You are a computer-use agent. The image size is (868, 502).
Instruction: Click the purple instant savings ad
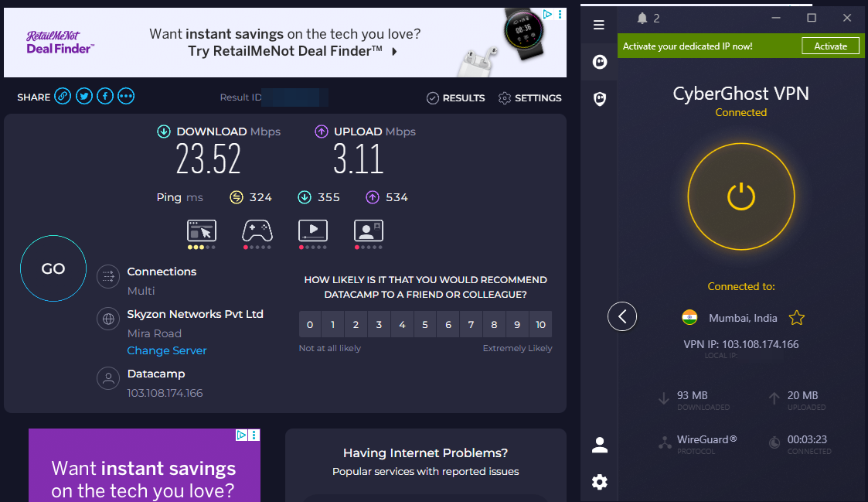145,466
